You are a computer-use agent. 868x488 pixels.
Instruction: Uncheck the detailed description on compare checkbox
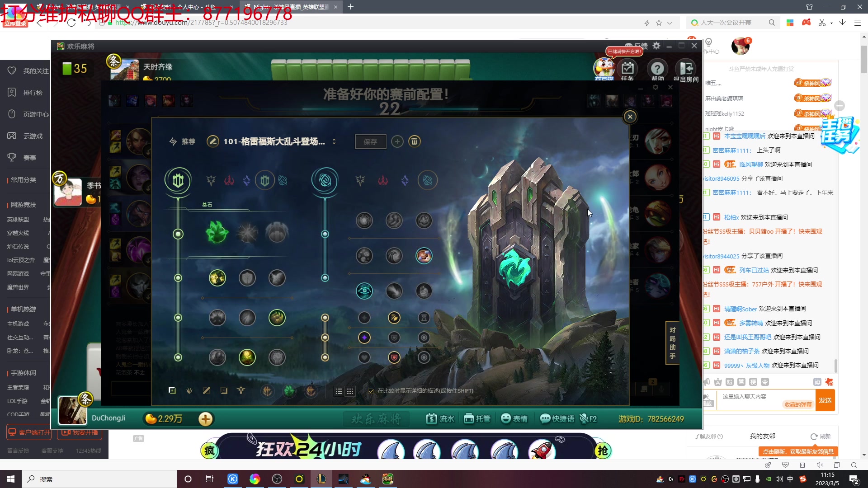tap(371, 391)
